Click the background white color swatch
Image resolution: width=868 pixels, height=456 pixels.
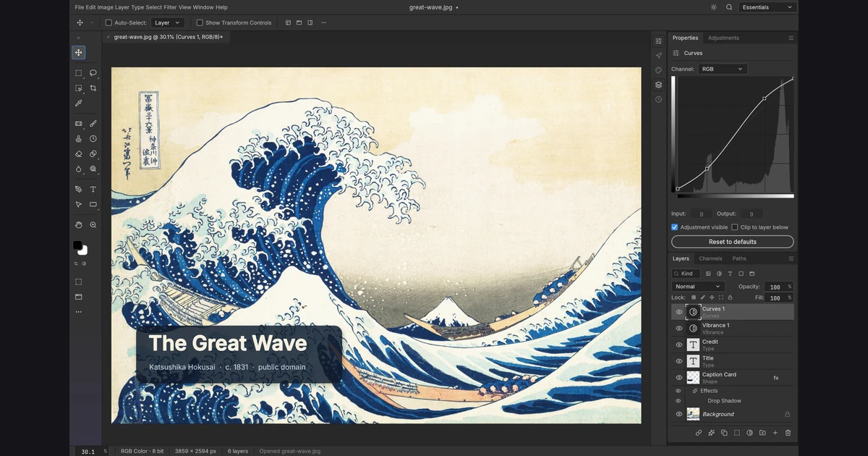pos(85,251)
